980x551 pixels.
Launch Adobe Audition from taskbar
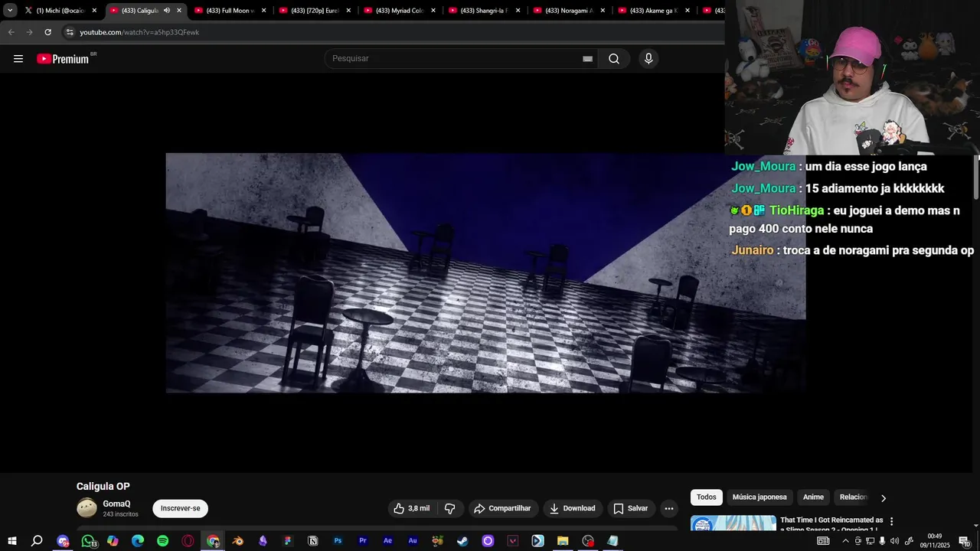tap(413, 541)
